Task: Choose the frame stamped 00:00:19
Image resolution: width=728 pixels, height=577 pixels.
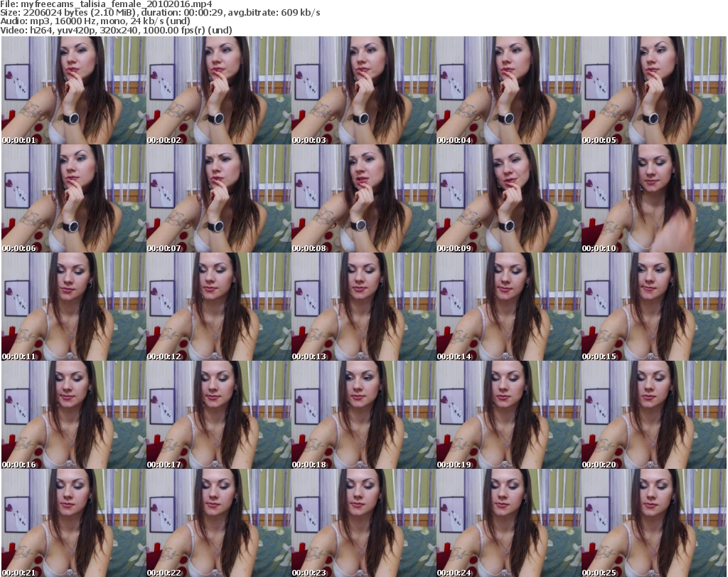Action: pyautogui.click(x=508, y=415)
